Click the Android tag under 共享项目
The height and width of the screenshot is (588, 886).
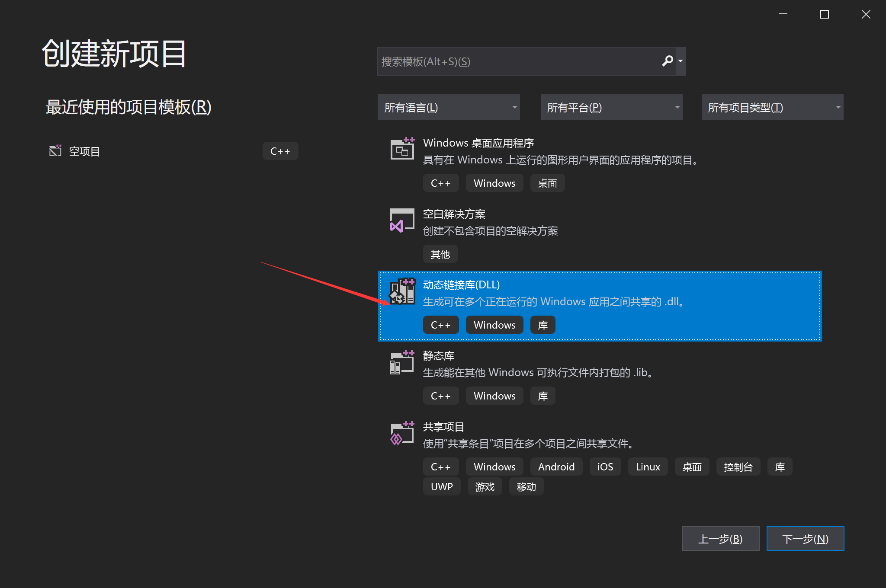[556, 467]
